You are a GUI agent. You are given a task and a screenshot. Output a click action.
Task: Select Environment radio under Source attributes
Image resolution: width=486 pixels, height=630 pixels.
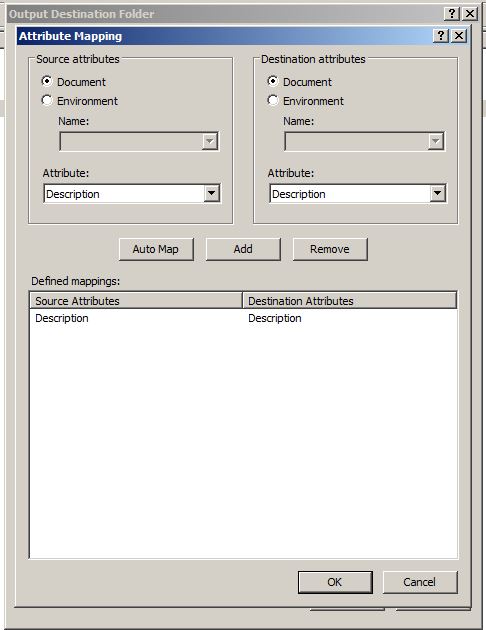pyautogui.click(x=47, y=100)
